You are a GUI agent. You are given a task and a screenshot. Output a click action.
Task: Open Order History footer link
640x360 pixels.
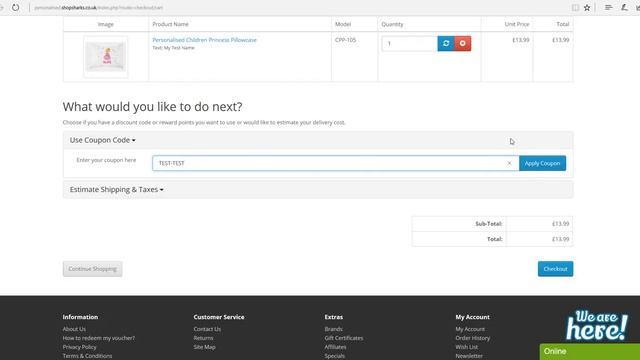pos(473,338)
